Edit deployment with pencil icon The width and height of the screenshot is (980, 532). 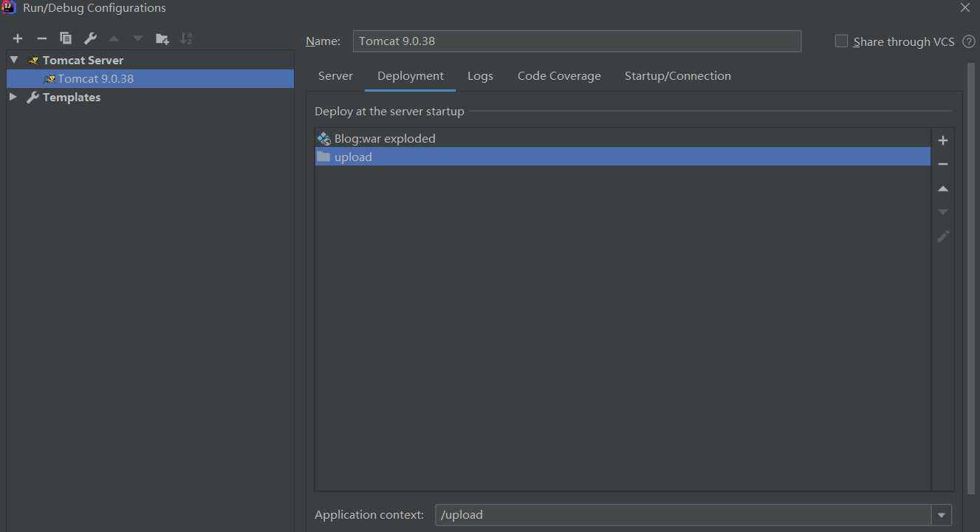pyautogui.click(x=943, y=236)
